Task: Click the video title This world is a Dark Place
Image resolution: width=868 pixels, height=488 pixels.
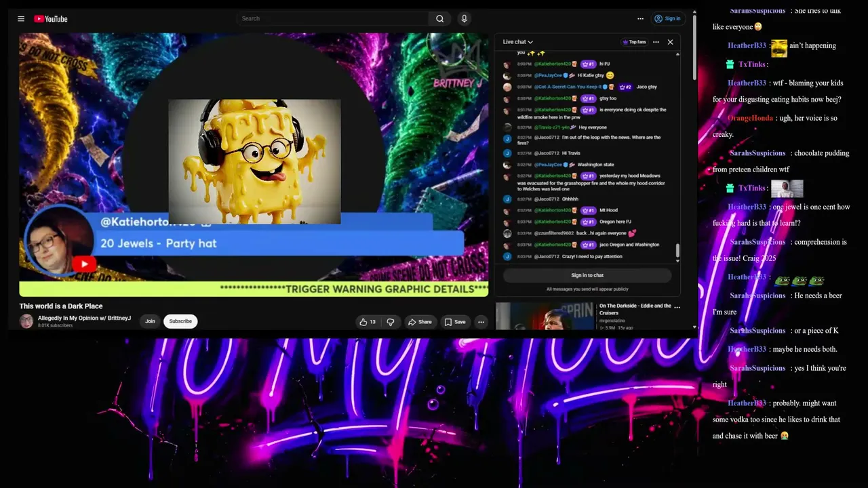Action: (61, 306)
